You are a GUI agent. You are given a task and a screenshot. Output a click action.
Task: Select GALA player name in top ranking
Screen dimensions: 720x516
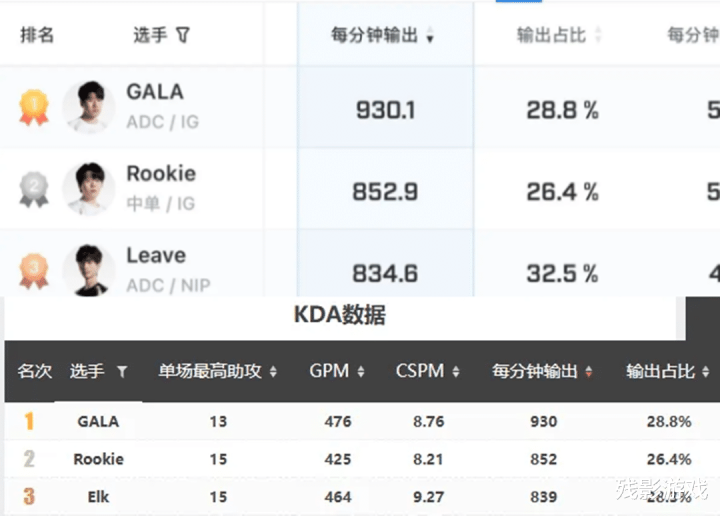[x=155, y=92]
